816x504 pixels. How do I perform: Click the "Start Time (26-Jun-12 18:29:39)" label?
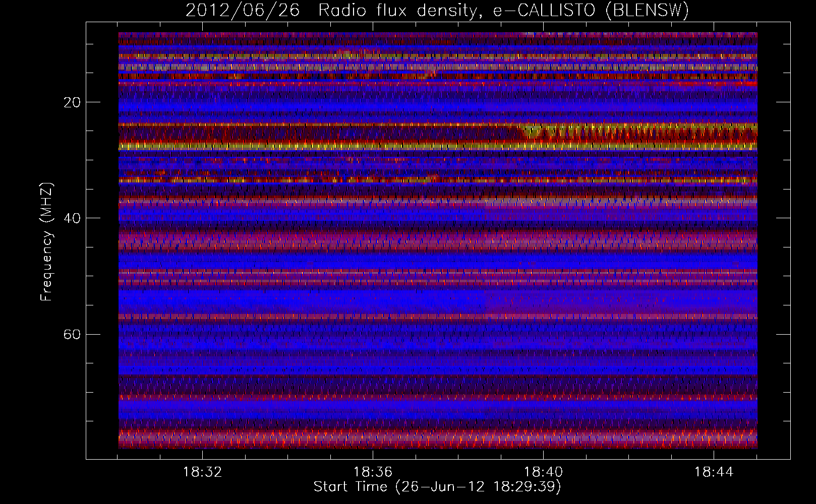click(x=437, y=487)
